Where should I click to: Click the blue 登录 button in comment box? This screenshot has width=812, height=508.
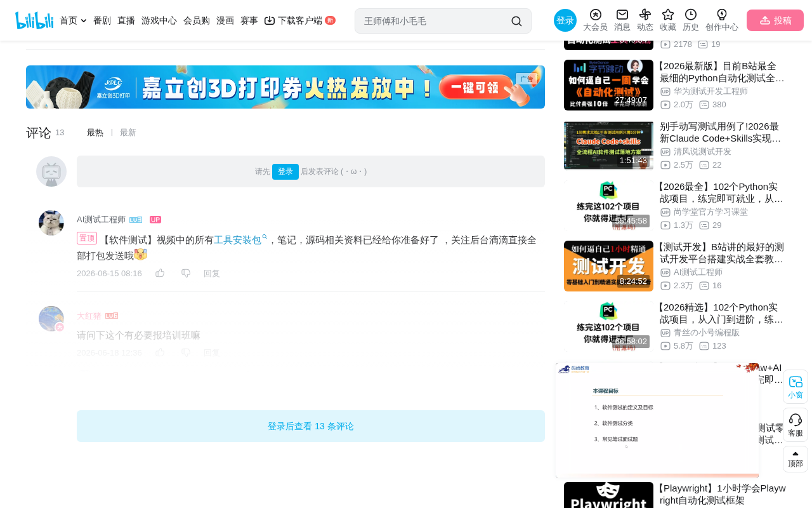click(285, 171)
